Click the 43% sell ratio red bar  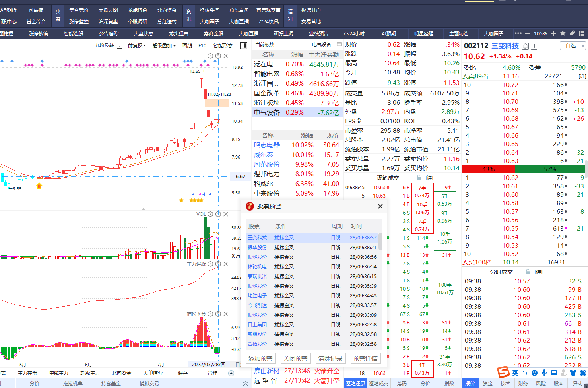(488, 169)
